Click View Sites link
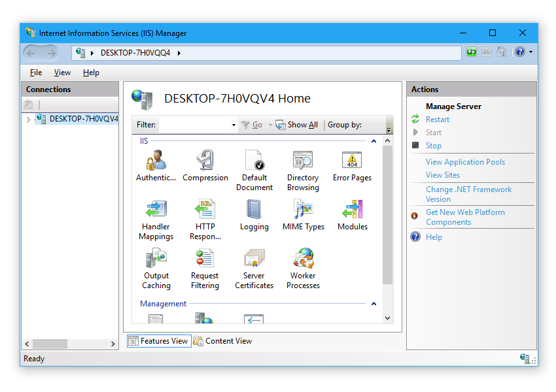Viewport: 556px width, 392px height. point(443,175)
